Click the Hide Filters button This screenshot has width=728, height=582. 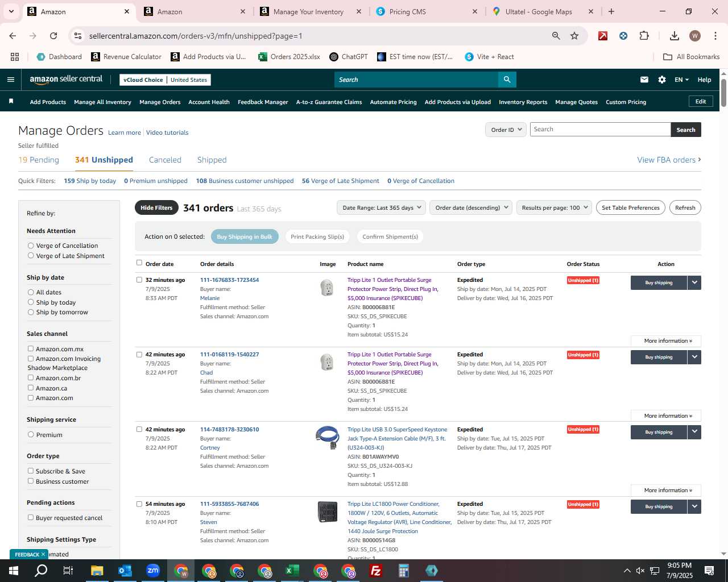[x=156, y=207]
